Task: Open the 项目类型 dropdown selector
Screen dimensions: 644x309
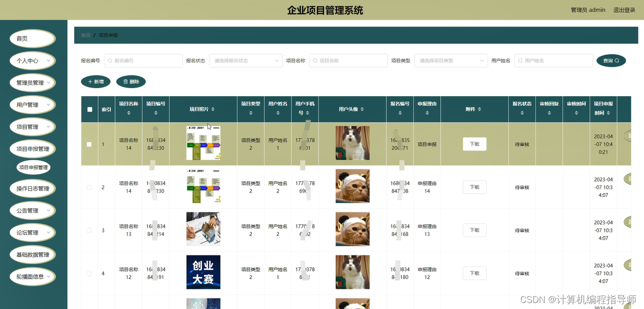Action: (x=451, y=61)
